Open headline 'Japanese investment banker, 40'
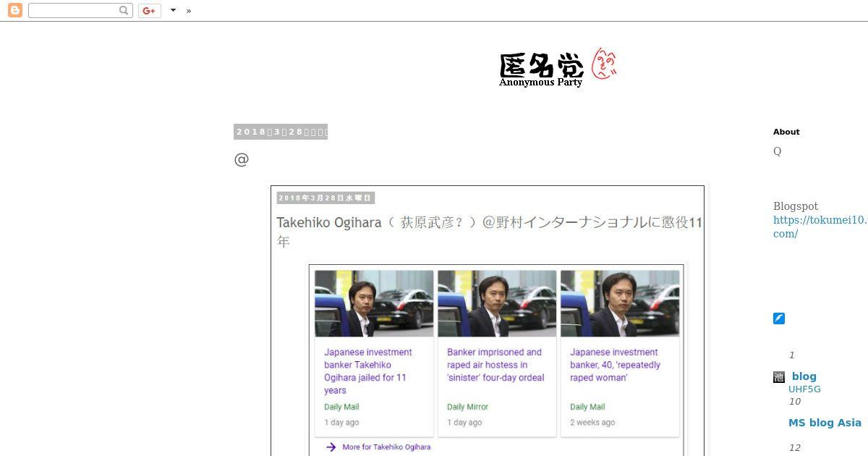The width and height of the screenshot is (868, 456). 615,365
